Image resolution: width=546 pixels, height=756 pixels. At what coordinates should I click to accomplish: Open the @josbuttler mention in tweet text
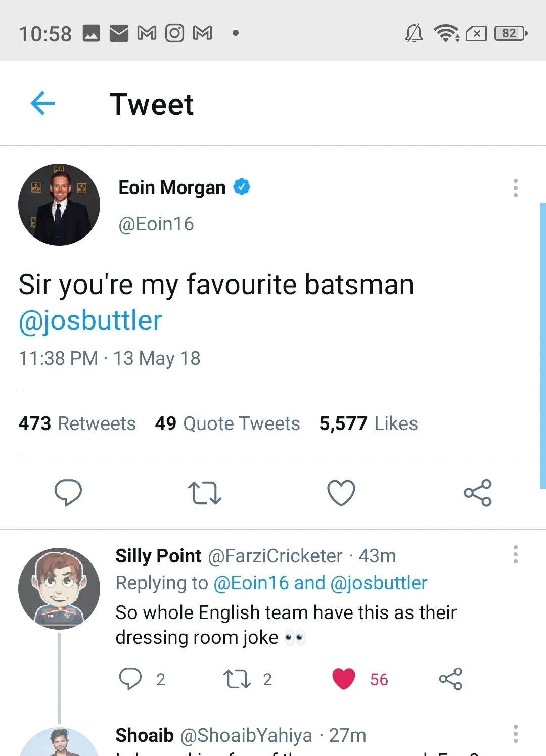[x=90, y=321]
